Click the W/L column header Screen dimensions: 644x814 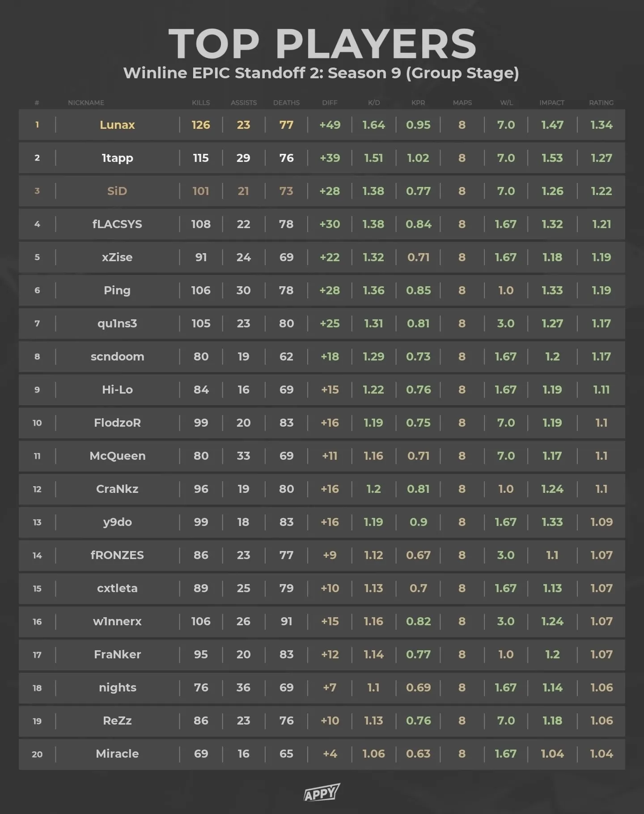pyautogui.click(x=506, y=103)
